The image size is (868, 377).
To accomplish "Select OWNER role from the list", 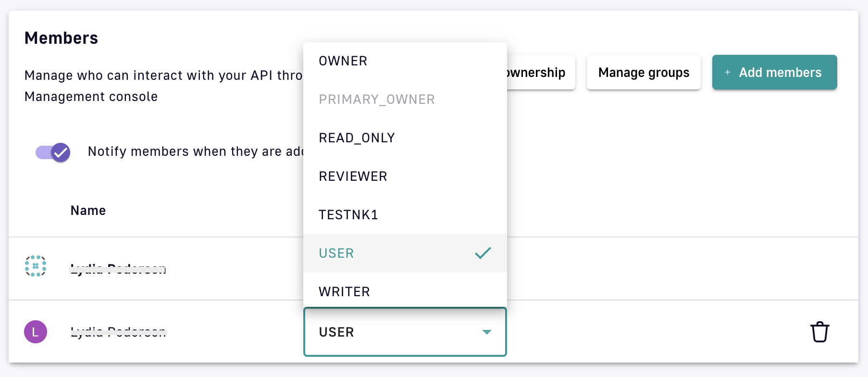I will (343, 61).
